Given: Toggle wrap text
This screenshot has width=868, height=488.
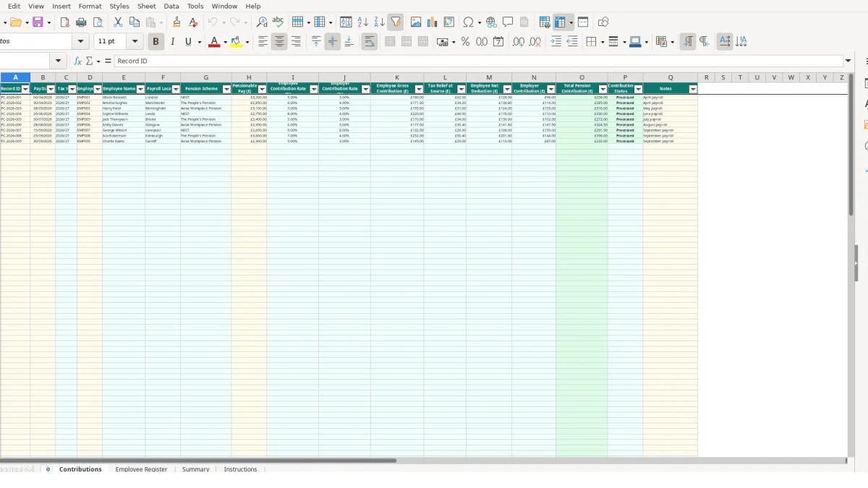Looking at the screenshot, I should [x=370, y=42].
